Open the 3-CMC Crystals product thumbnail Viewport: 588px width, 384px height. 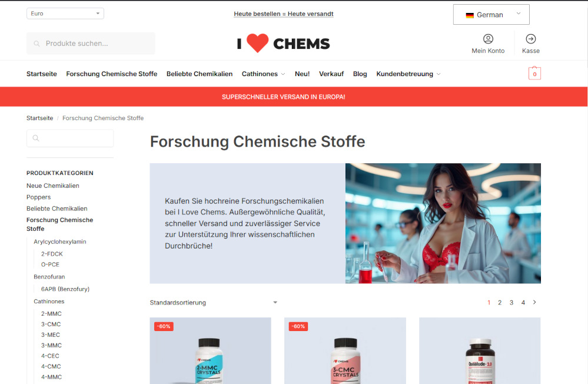click(x=345, y=350)
